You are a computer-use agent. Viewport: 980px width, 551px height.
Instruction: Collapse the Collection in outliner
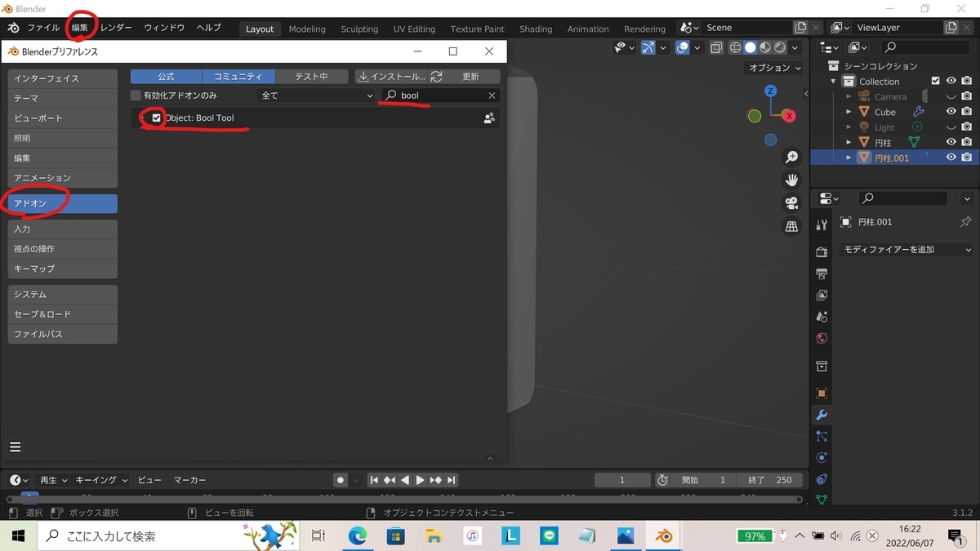tap(834, 82)
